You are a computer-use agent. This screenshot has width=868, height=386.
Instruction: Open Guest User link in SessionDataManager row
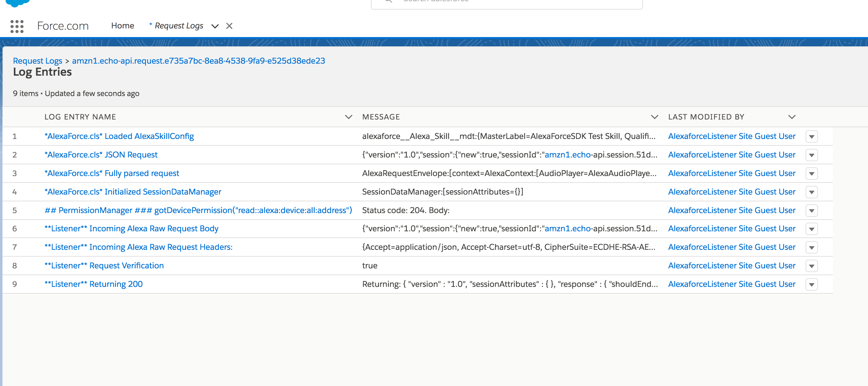(732, 191)
